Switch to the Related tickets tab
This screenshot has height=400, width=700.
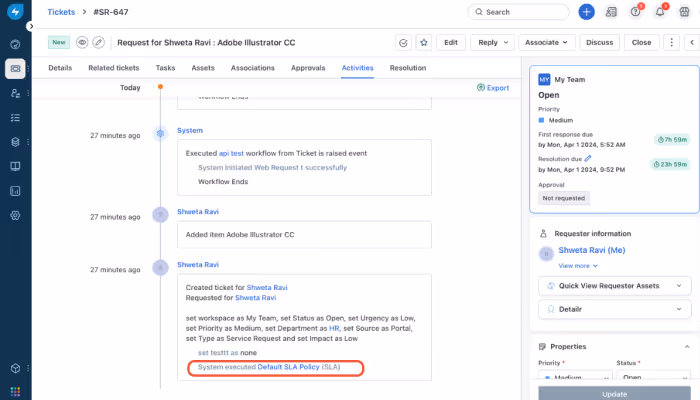114,68
